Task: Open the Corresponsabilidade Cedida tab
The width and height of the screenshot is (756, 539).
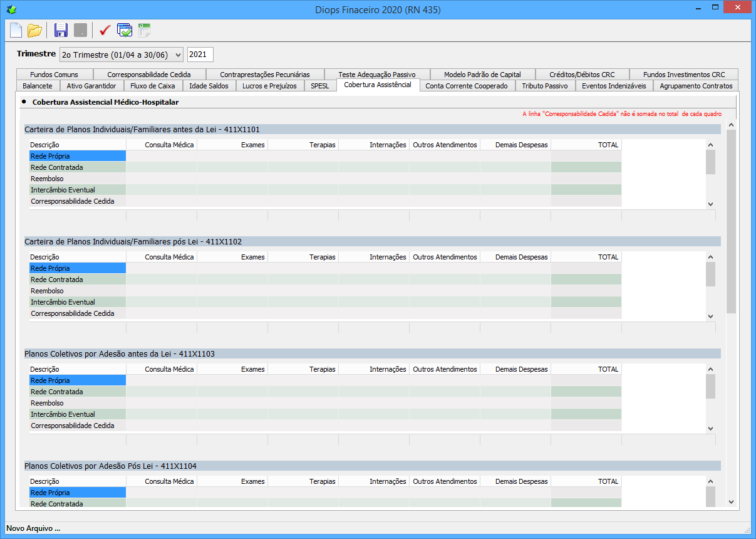Action: (149, 74)
